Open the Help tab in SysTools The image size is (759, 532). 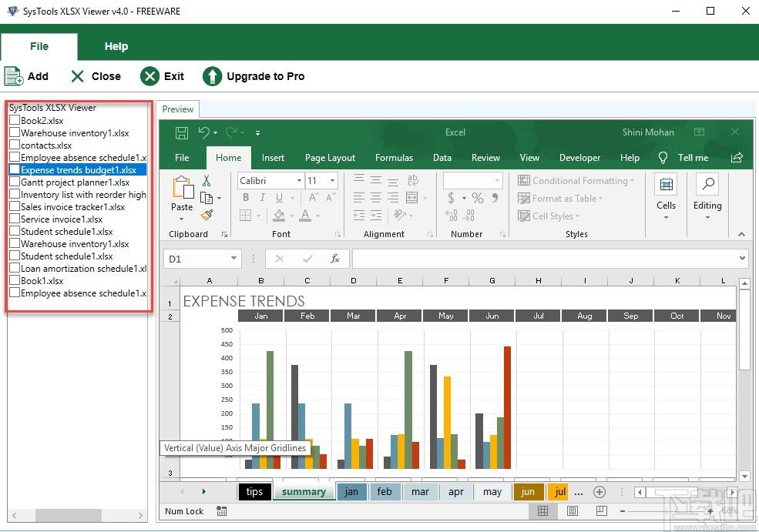pyautogui.click(x=116, y=46)
